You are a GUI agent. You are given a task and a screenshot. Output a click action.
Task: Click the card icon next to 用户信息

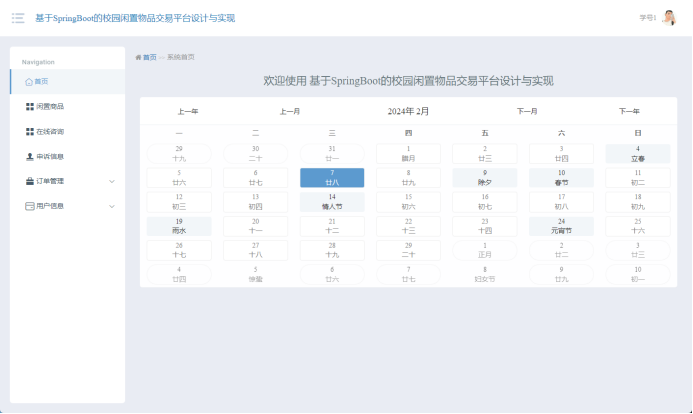30,206
